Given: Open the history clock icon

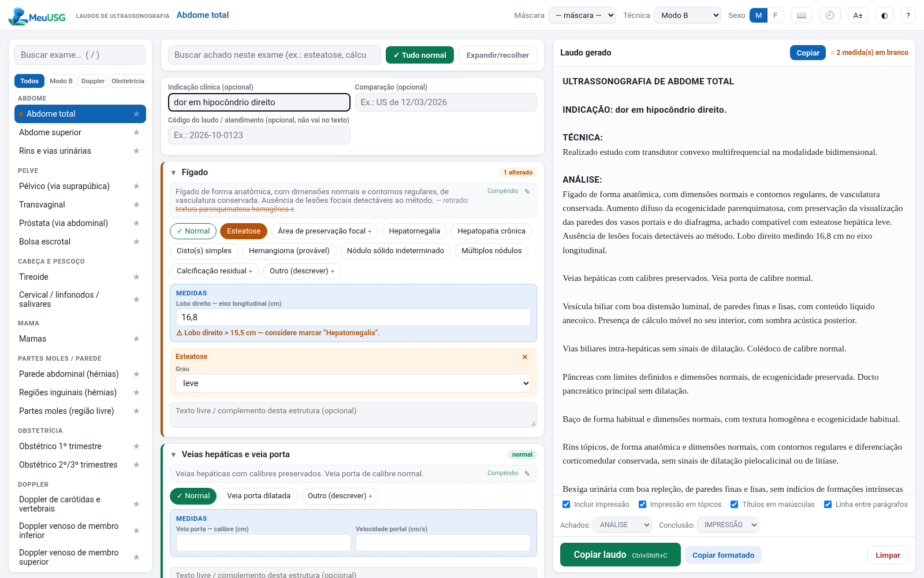Looking at the screenshot, I should click(x=830, y=15).
